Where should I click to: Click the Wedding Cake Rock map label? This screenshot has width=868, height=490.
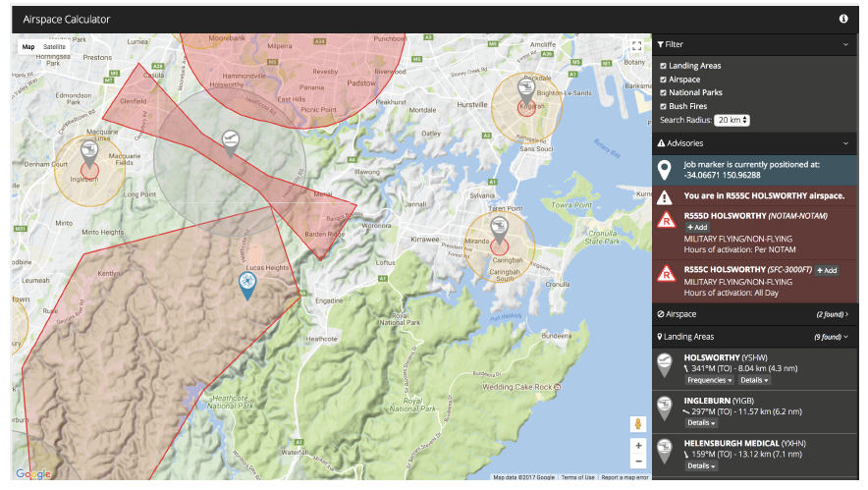pos(521,387)
